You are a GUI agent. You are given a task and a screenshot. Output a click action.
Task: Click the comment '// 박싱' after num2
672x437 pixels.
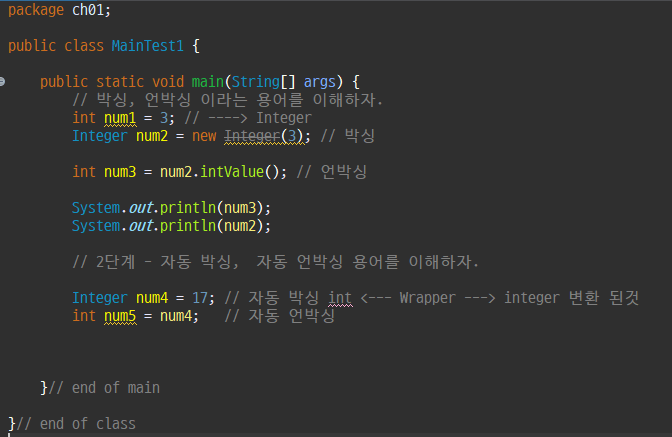(x=348, y=136)
